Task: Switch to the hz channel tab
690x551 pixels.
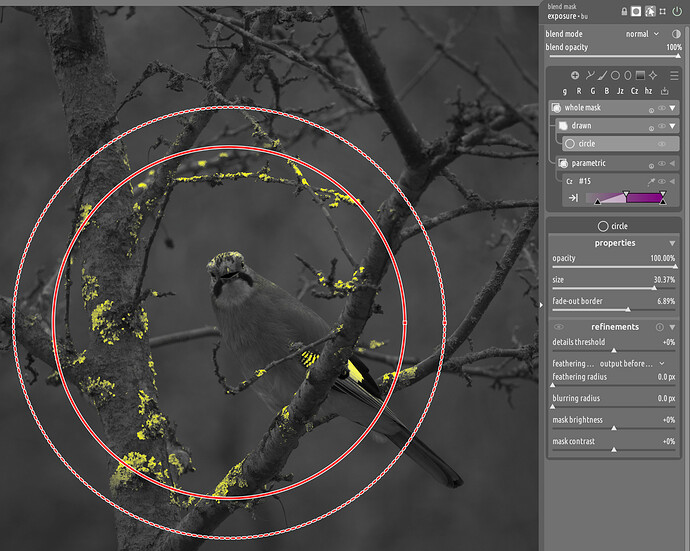Action: [x=648, y=91]
